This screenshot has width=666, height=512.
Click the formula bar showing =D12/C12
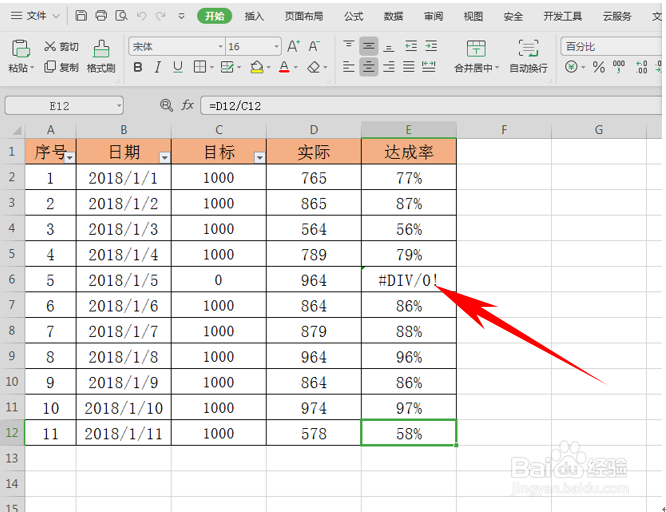click(x=430, y=105)
